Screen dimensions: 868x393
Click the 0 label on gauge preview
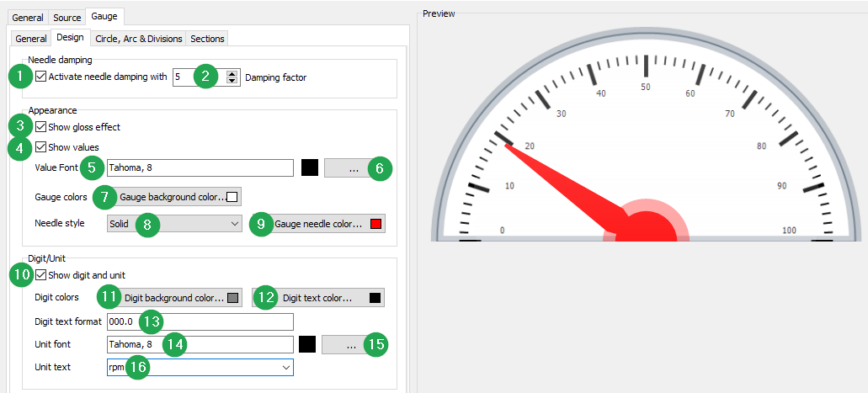tap(502, 231)
